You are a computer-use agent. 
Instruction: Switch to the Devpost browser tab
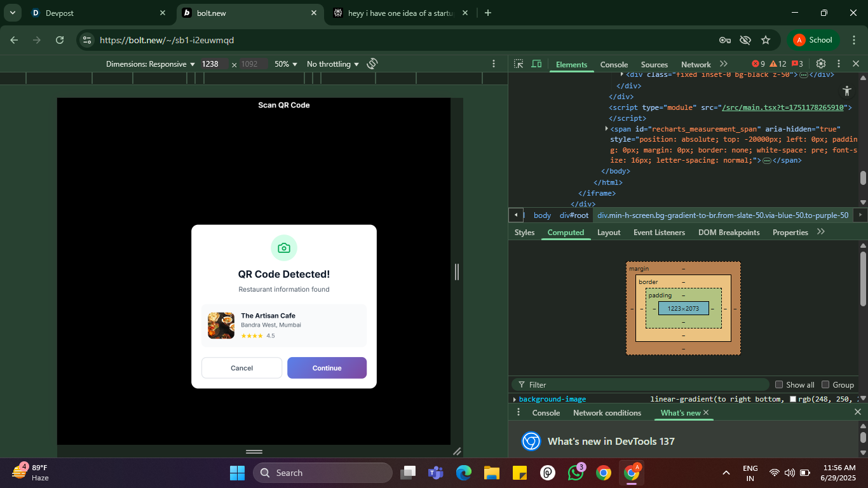97,13
